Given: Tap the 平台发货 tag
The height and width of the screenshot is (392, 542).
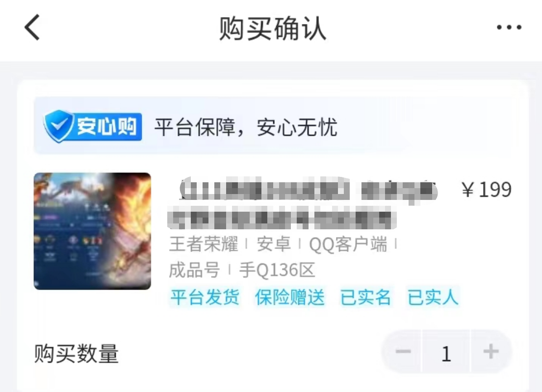Looking at the screenshot, I should [x=205, y=297].
